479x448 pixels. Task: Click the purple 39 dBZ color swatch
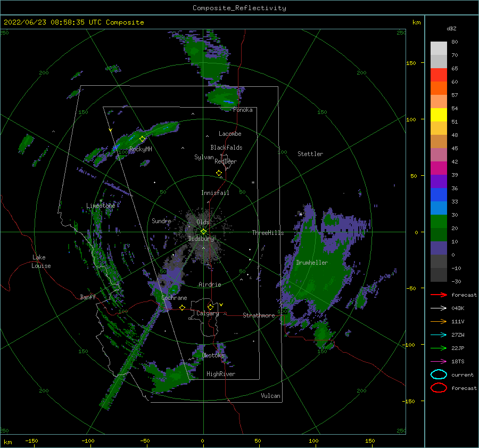pos(439,181)
